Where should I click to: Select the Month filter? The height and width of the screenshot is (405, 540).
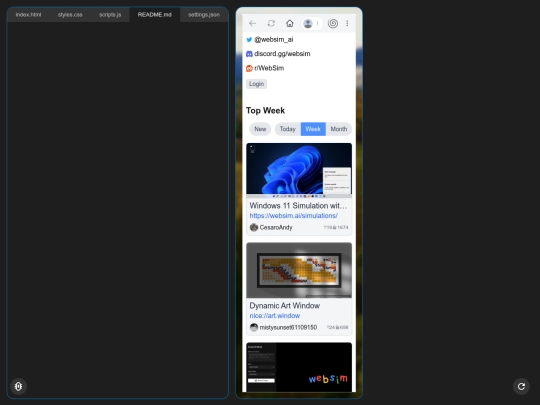click(x=339, y=129)
